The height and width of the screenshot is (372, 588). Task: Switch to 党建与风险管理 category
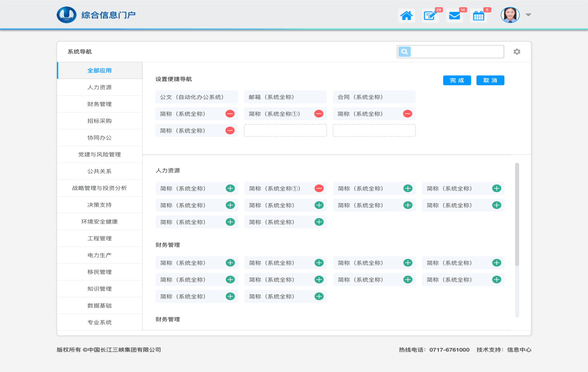99,155
